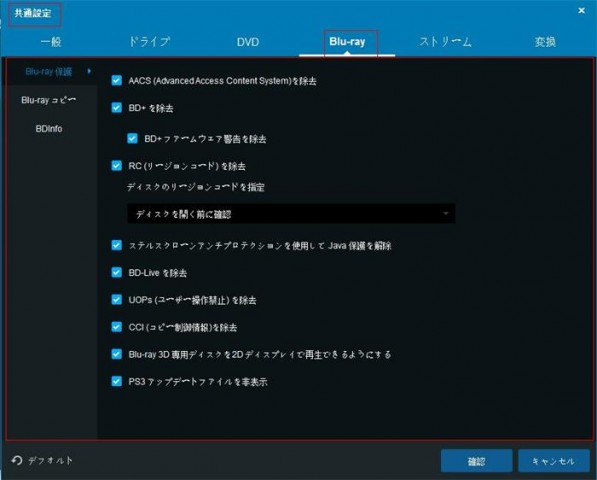Open Blu-ray コピー sidebar section
This screenshot has width=597, height=480.
[x=49, y=100]
